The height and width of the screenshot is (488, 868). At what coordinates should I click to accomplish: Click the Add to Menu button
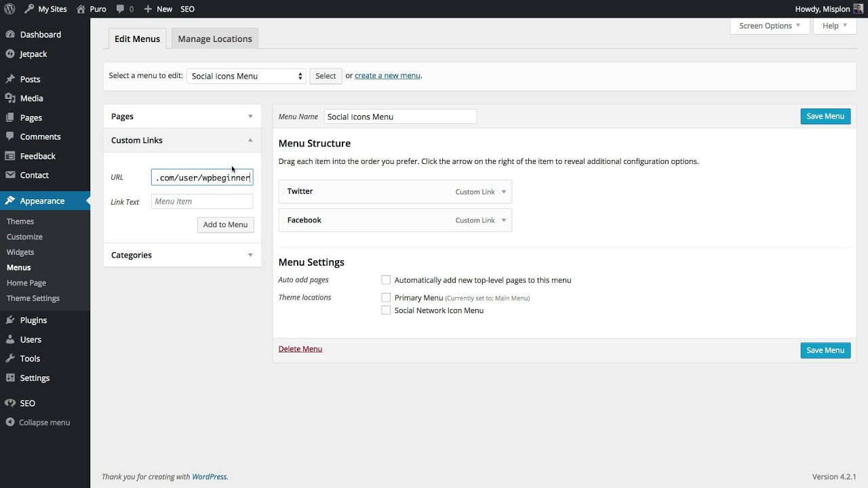(x=225, y=224)
